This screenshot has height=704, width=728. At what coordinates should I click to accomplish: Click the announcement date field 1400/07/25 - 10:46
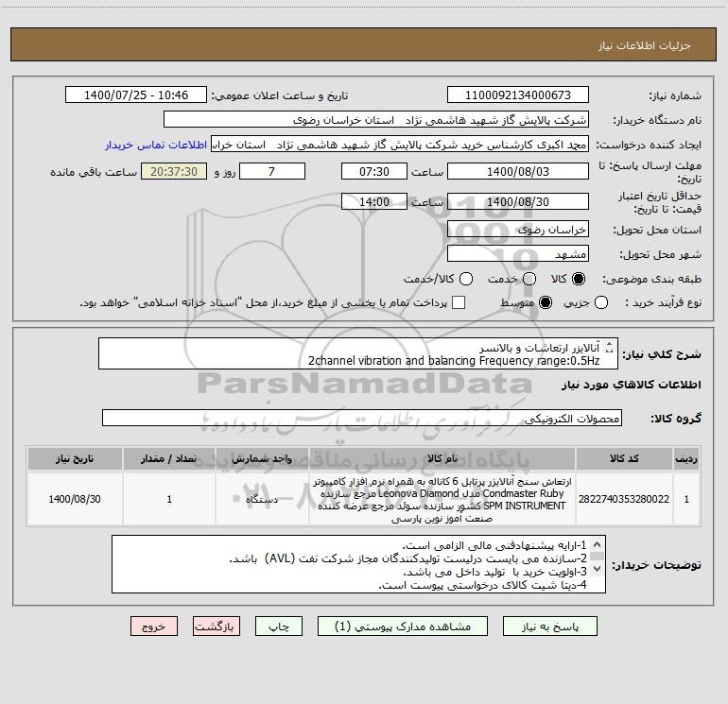(x=136, y=94)
